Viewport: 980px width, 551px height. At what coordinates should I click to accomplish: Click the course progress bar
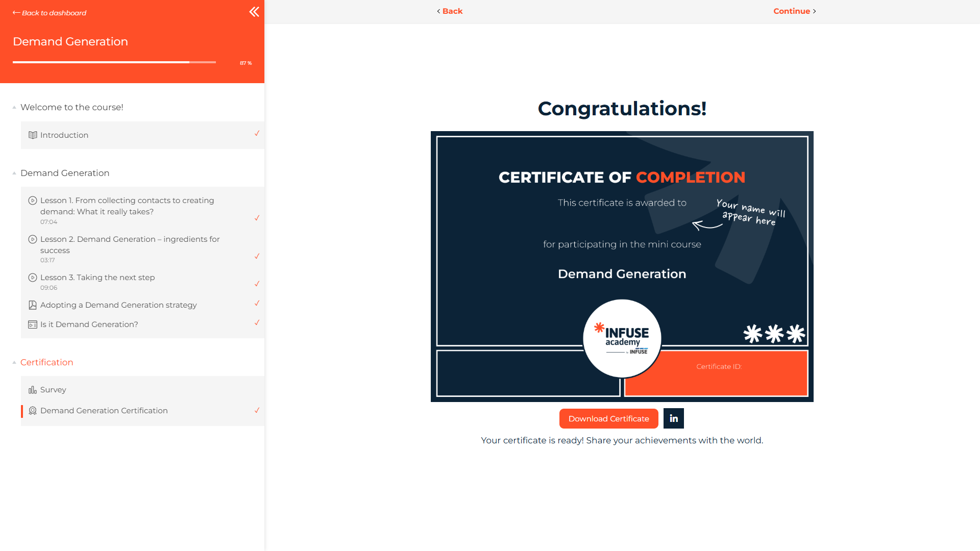pyautogui.click(x=114, y=62)
